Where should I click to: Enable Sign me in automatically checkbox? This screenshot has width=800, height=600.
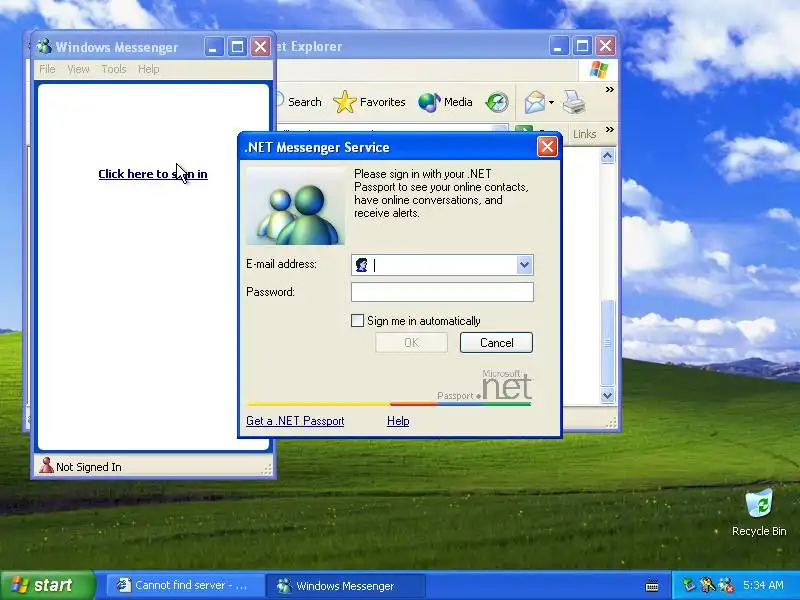(x=357, y=320)
